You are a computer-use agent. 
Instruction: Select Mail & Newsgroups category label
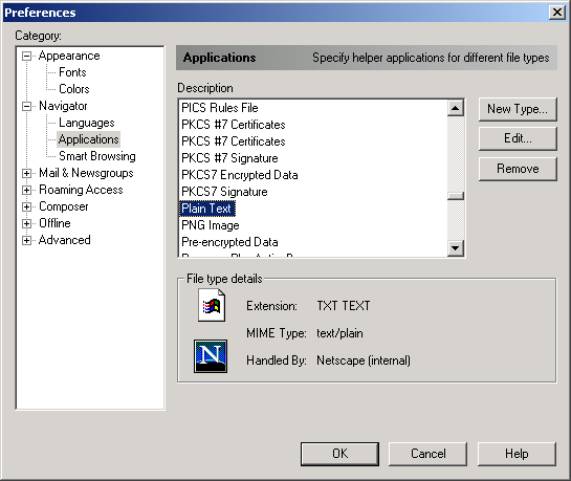pyautogui.click(x=86, y=173)
